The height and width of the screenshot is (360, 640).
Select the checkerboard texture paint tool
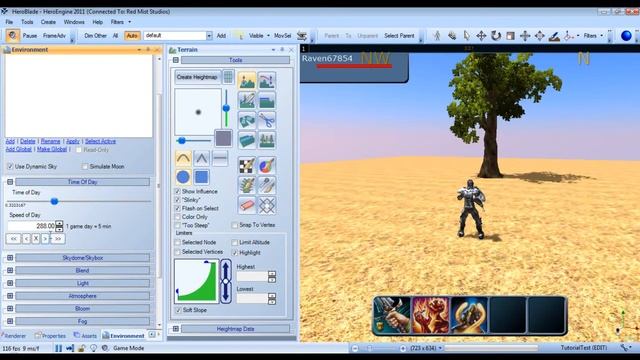pyautogui.click(x=247, y=165)
